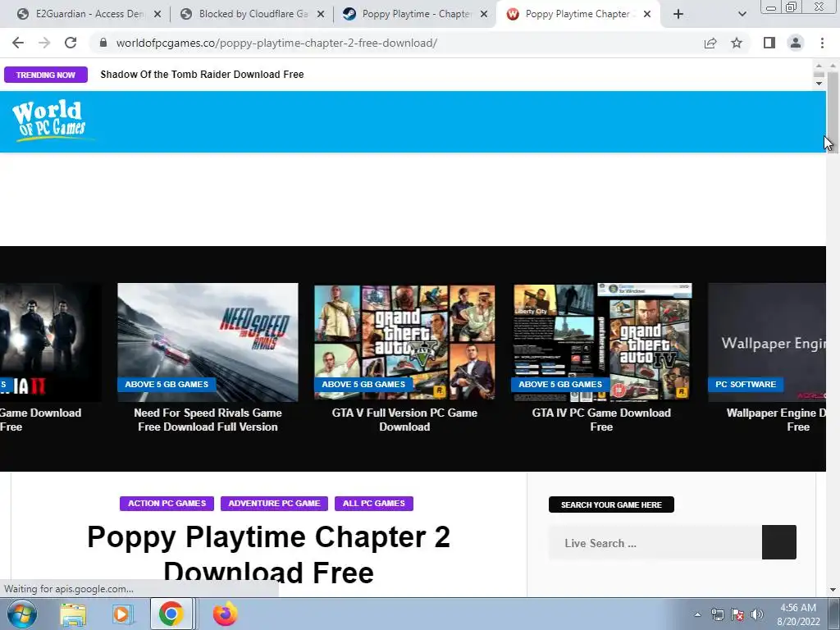Click the scrollbar down arrow

point(833,590)
